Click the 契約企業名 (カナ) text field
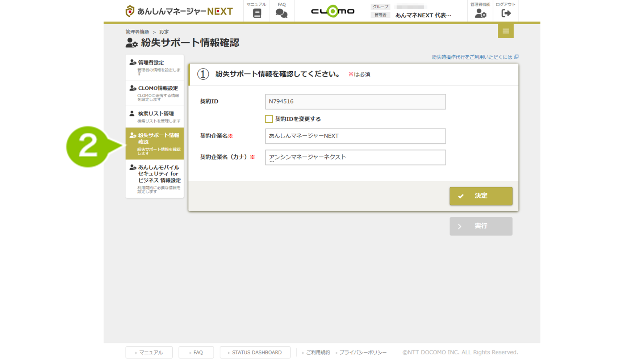Screen dimensions: 644x362 tap(355, 157)
